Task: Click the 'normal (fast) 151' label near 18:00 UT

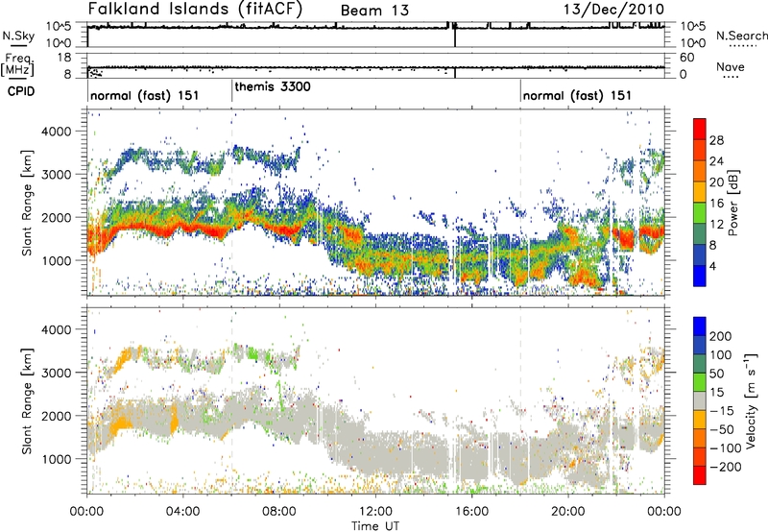Action: click(x=577, y=95)
